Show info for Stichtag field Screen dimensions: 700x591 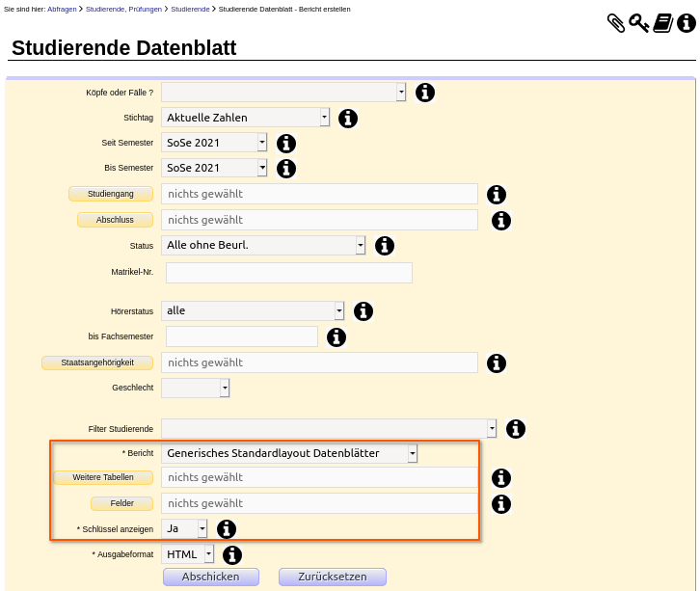tap(348, 119)
